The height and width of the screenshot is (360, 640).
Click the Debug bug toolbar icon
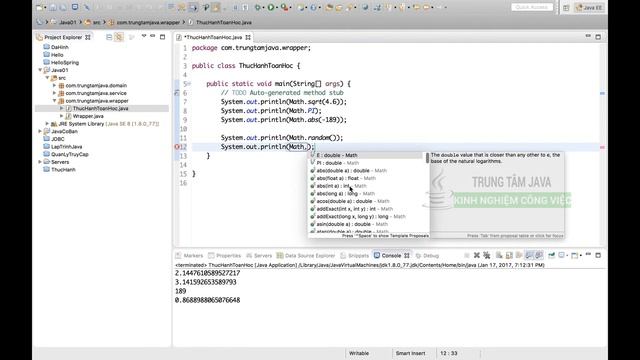click(258, 7)
